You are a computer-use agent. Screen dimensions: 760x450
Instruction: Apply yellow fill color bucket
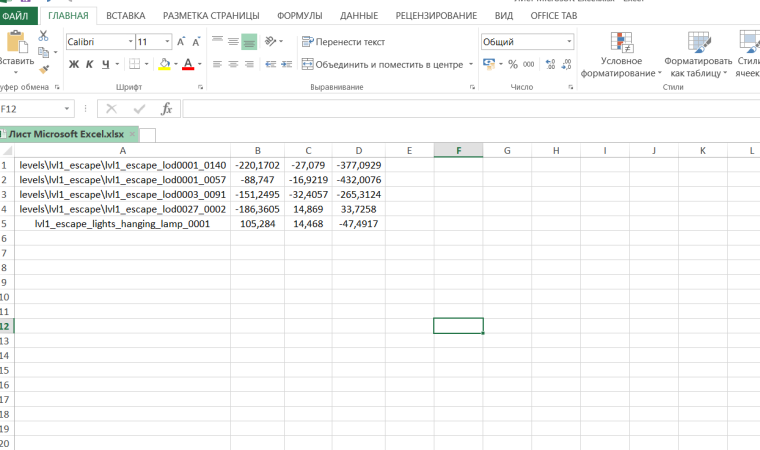[164, 64]
